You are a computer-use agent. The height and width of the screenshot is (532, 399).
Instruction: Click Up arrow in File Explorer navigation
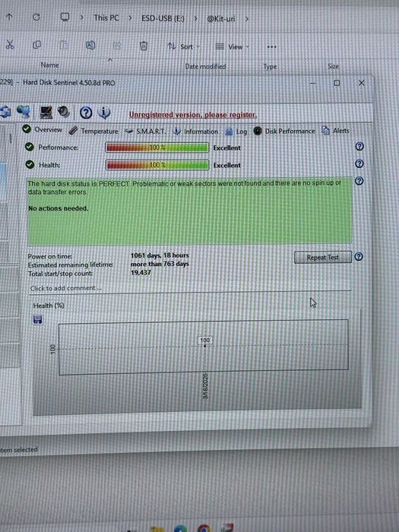coord(9,17)
